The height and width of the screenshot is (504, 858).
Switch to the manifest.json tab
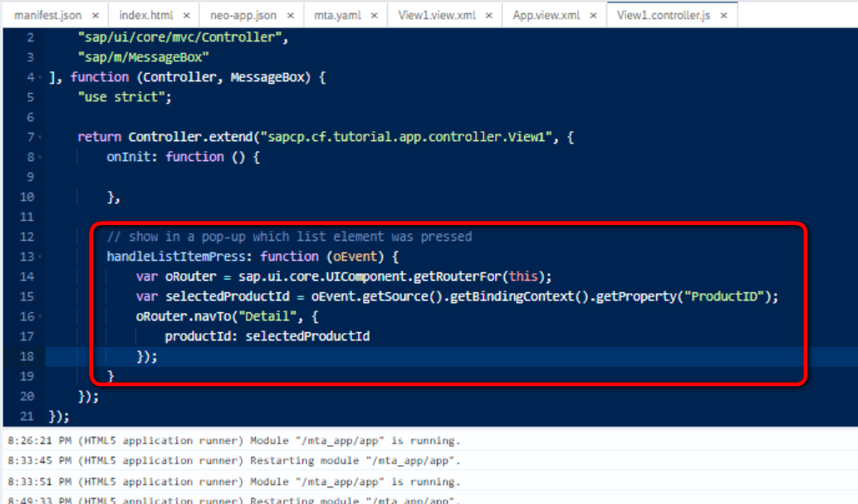pyautogui.click(x=47, y=15)
